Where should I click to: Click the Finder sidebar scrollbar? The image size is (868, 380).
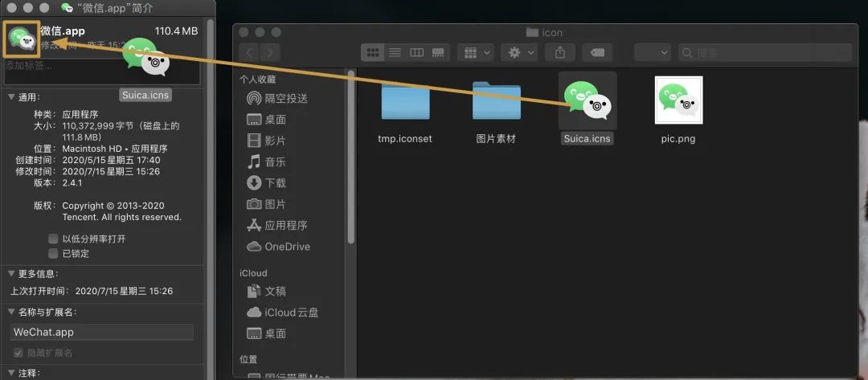point(350,156)
